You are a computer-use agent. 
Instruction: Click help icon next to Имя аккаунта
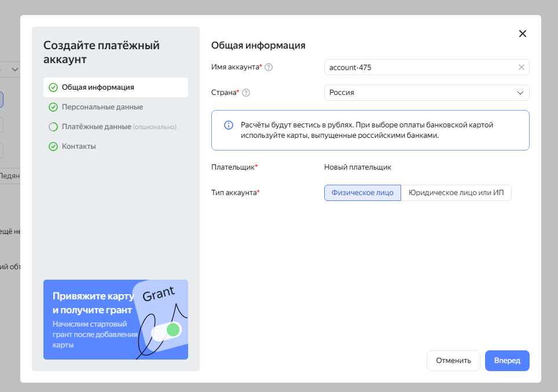pos(269,67)
